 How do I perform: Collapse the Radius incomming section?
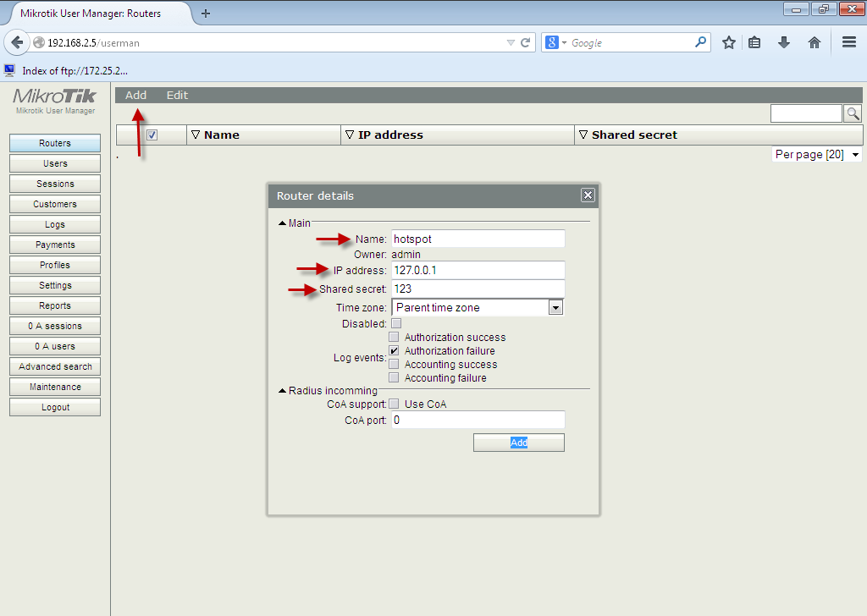282,391
